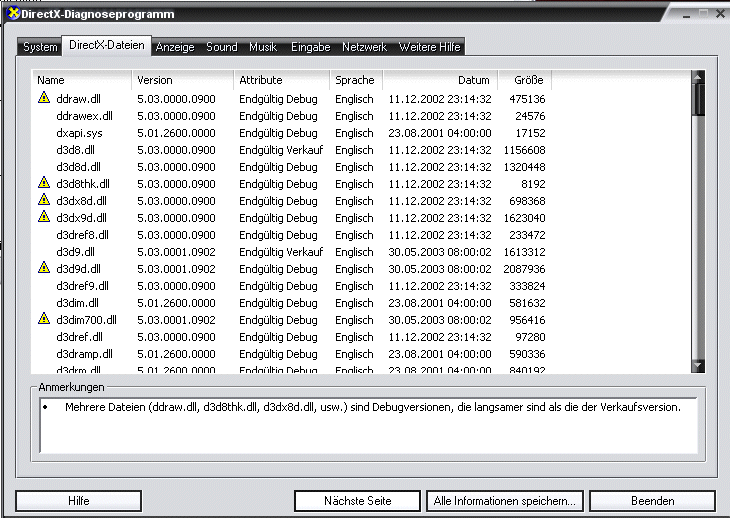This screenshot has width=730, height=518.
Task: Select the d3dref8.dll row
Action: (x=291, y=235)
